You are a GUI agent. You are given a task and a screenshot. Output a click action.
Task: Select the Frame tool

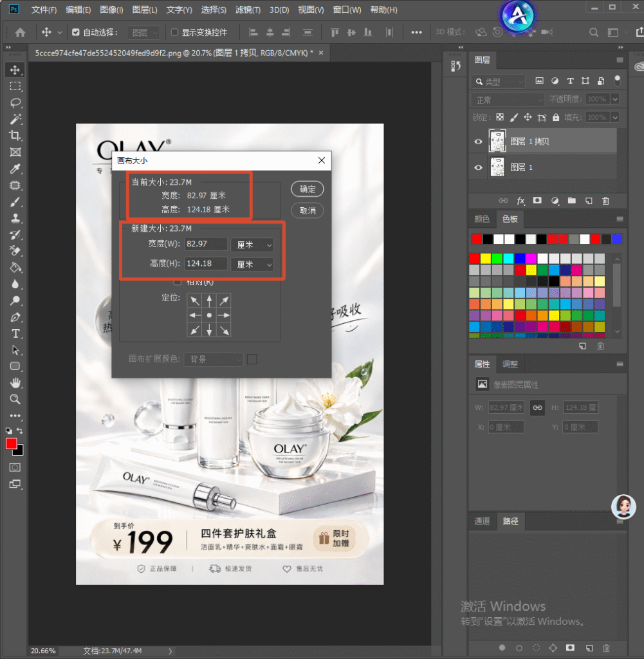[15, 152]
